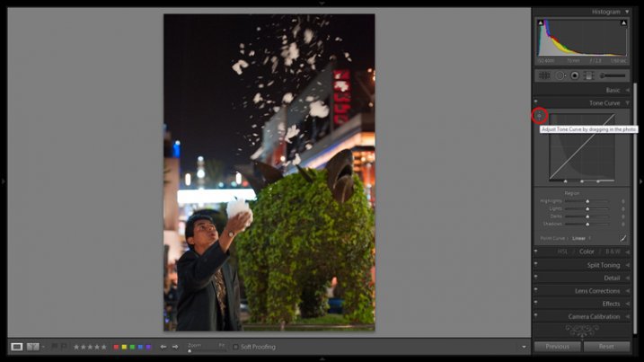Select the red eye correction tool

[574, 75]
